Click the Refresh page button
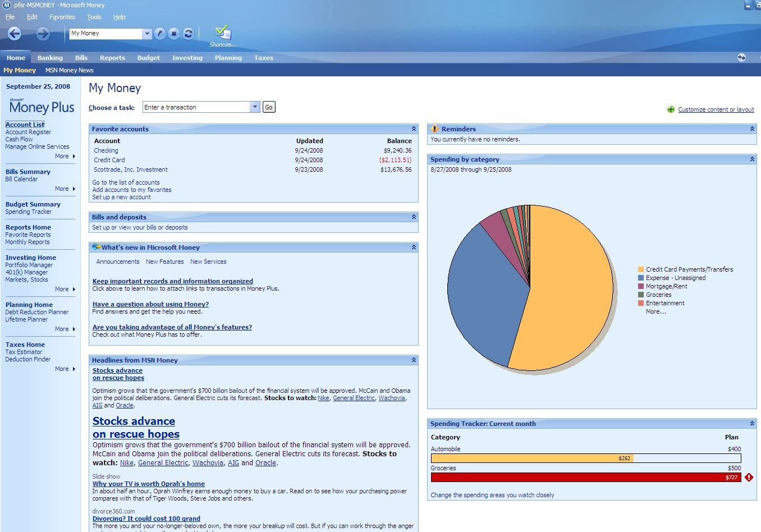The image size is (761, 532). click(x=189, y=34)
